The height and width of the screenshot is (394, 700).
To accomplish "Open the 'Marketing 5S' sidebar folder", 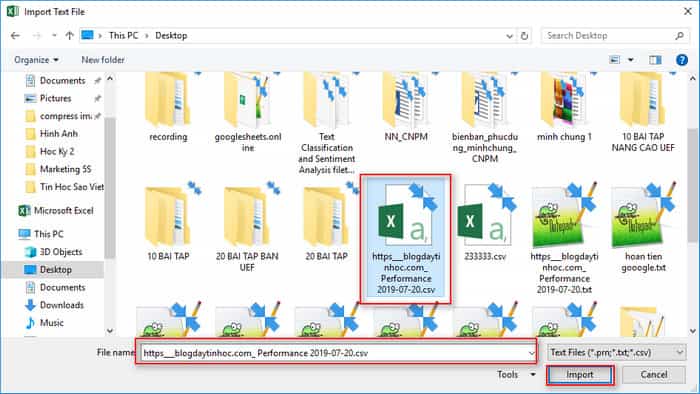I will click(65, 170).
